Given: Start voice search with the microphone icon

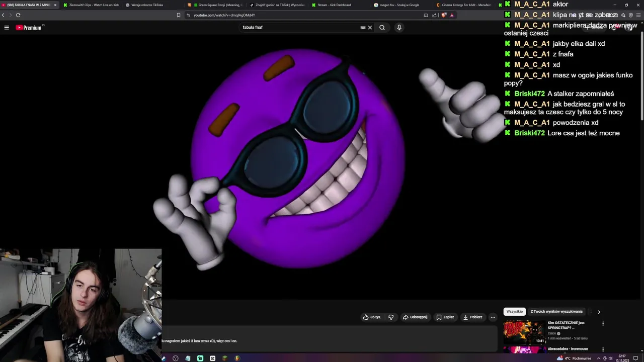Looking at the screenshot, I should [x=399, y=28].
